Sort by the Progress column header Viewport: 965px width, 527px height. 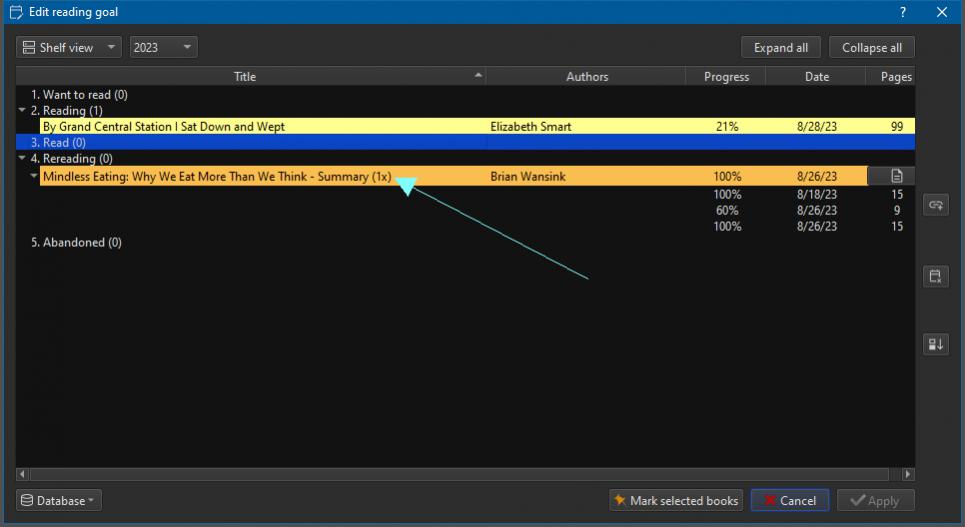click(726, 76)
